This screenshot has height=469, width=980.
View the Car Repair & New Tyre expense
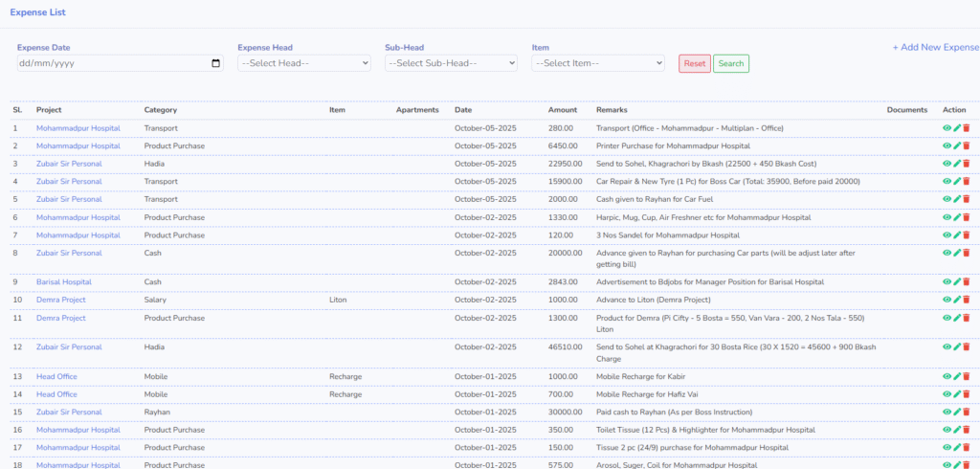pos(947,181)
